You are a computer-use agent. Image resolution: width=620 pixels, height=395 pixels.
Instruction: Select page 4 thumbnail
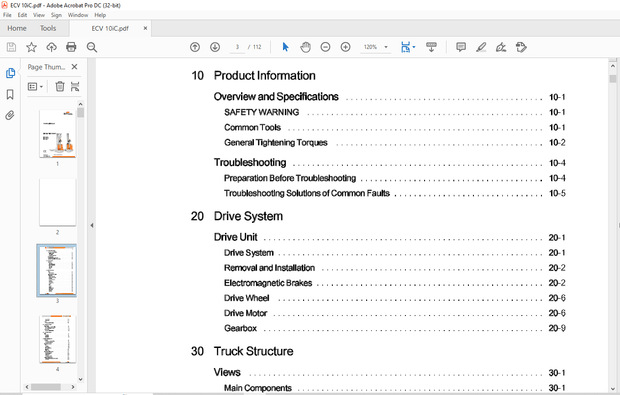58,339
